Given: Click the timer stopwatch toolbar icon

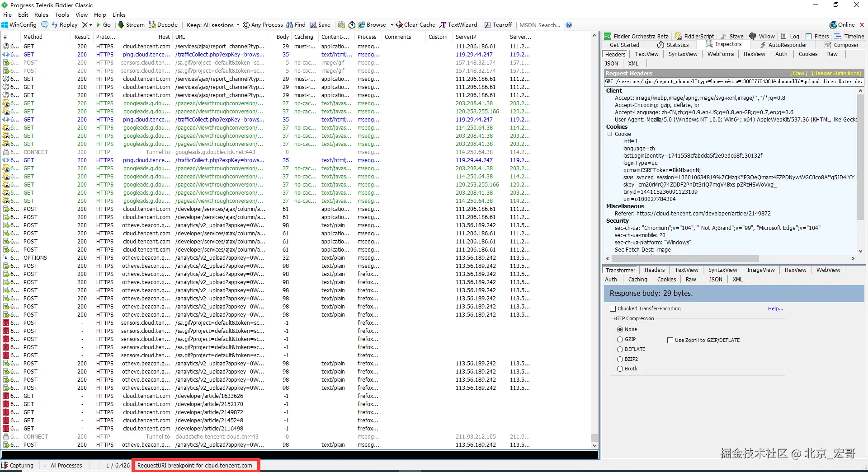Looking at the screenshot, I should (x=352, y=25).
